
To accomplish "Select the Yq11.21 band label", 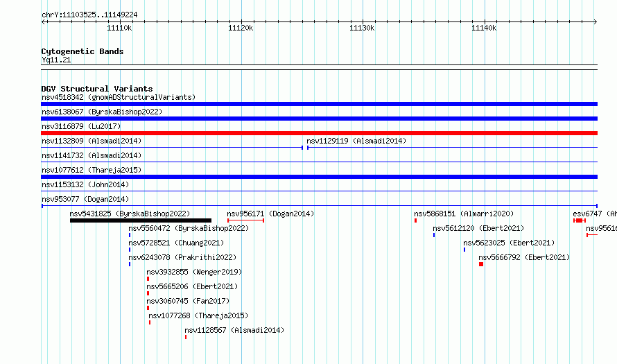I will [56, 60].
